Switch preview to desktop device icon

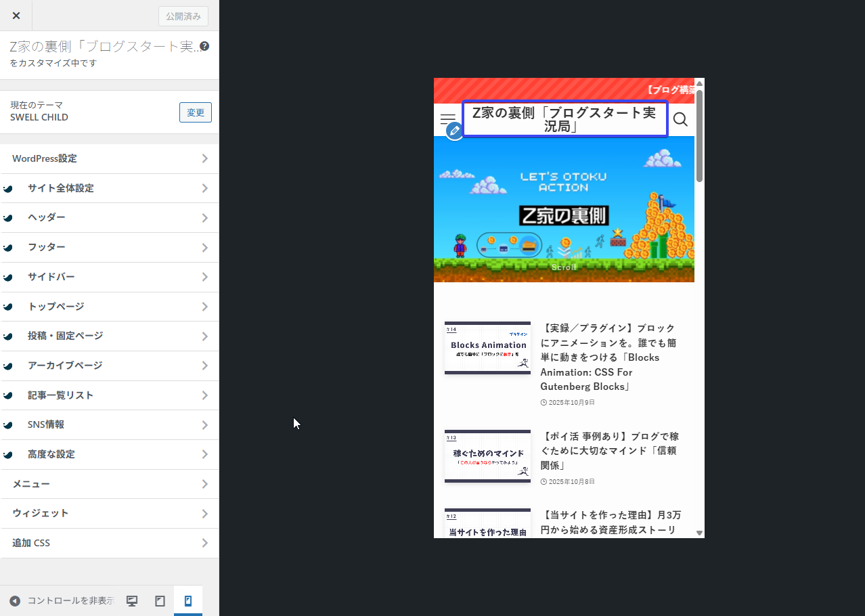(132, 601)
